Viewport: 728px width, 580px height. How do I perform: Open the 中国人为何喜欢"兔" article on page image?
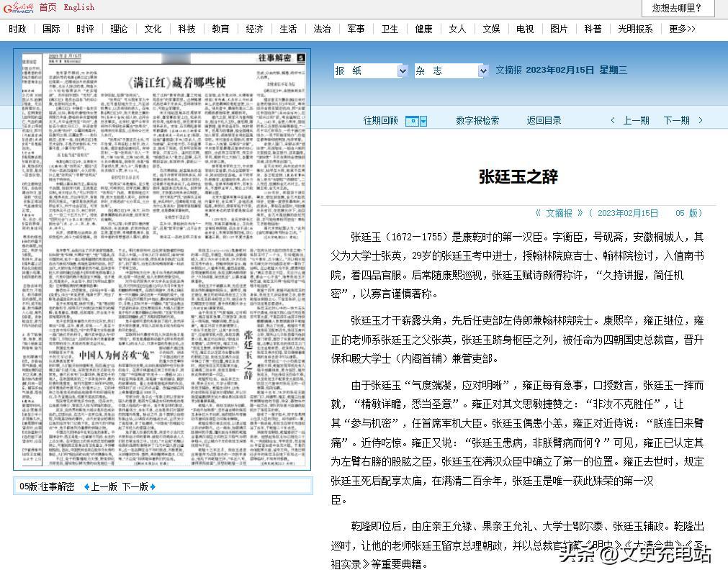[117, 355]
